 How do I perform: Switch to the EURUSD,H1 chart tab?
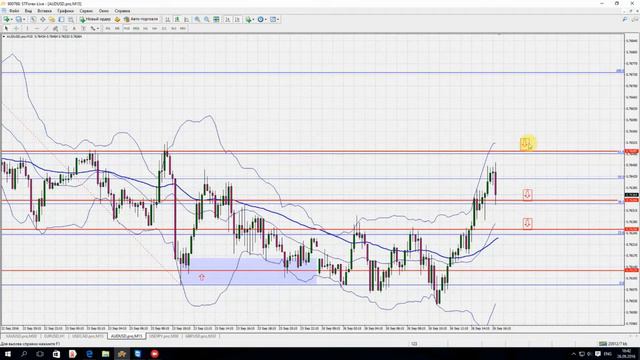point(54,336)
